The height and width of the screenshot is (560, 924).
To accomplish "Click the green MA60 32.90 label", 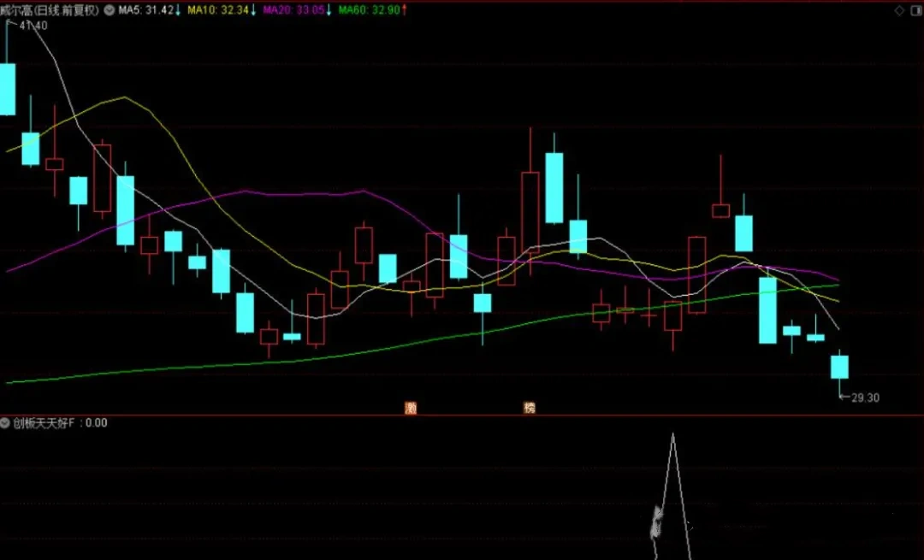I will (x=368, y=10).
